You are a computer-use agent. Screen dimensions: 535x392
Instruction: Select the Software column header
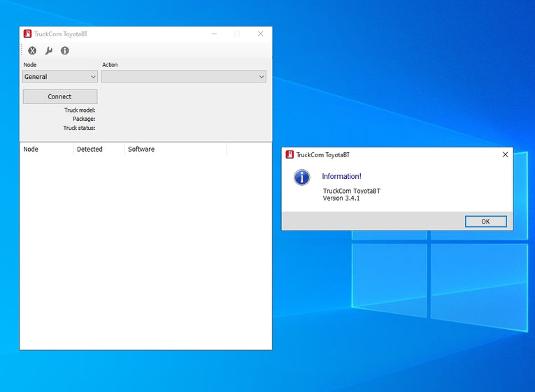click(x=175, y=149)
